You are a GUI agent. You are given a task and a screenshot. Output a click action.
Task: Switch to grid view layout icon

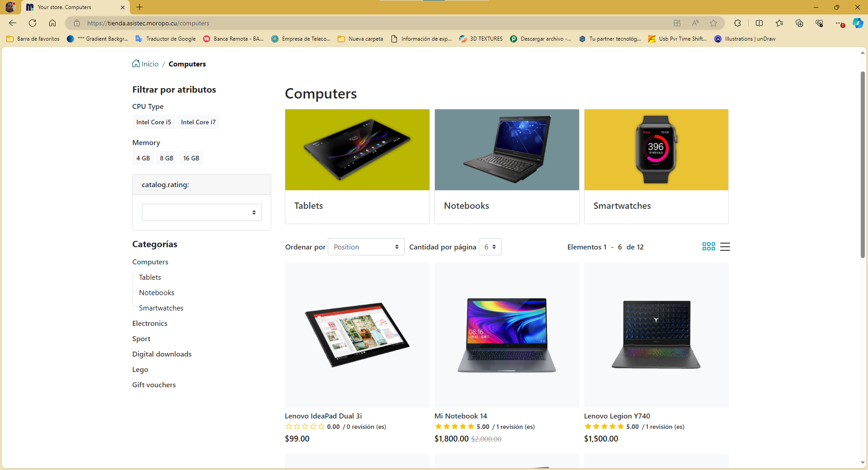708,246
